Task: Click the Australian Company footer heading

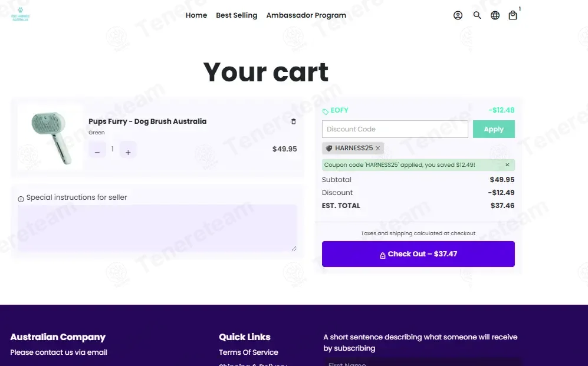Action: (x=58, y=337)
